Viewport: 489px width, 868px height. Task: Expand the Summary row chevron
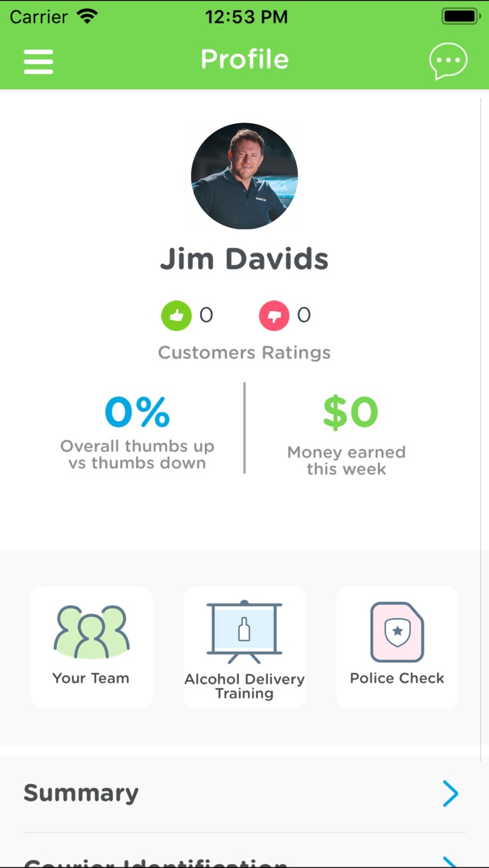(450, 794)
